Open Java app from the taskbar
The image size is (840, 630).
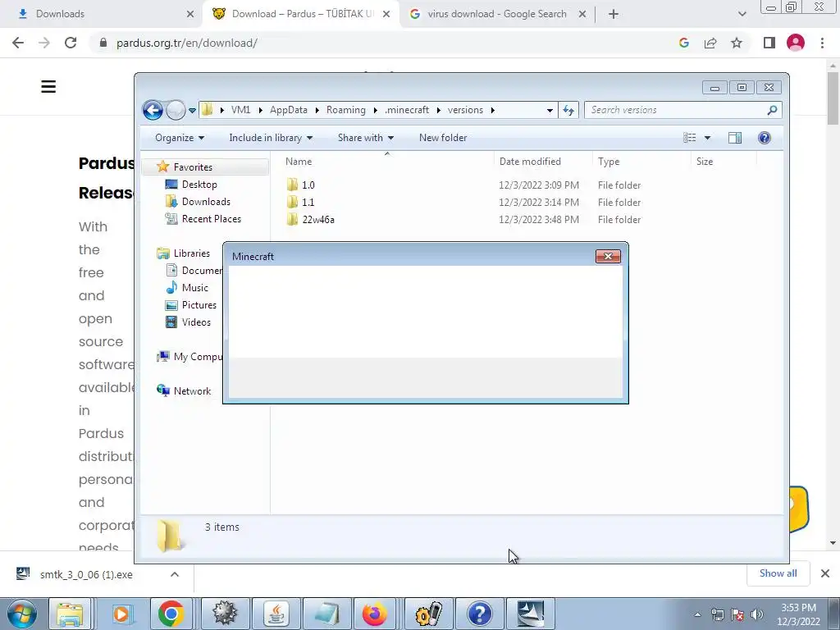click(276, 614)
